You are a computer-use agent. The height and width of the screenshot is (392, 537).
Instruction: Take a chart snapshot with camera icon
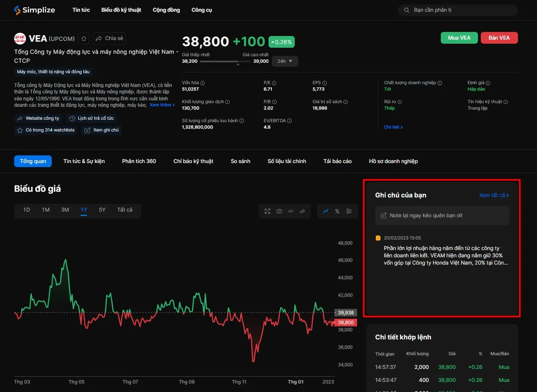pos(279,211)
